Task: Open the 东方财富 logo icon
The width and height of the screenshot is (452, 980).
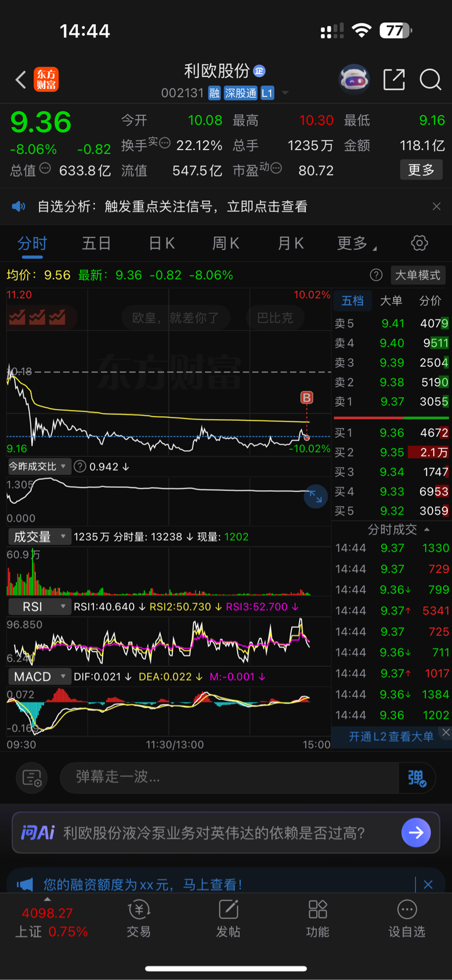Action: pyautogui.click(x=46, y=79)
